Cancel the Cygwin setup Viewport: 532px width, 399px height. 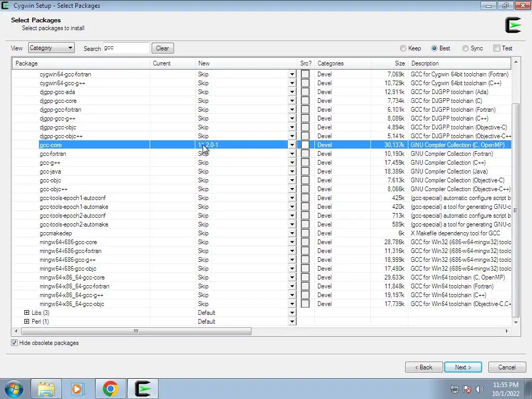tap(507, 367)
